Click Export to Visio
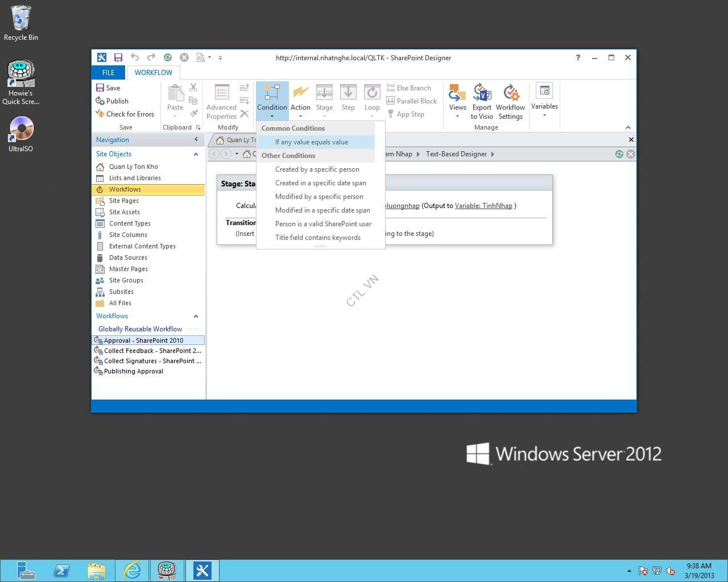Screen dimensions: 728x582 (482, 102)
